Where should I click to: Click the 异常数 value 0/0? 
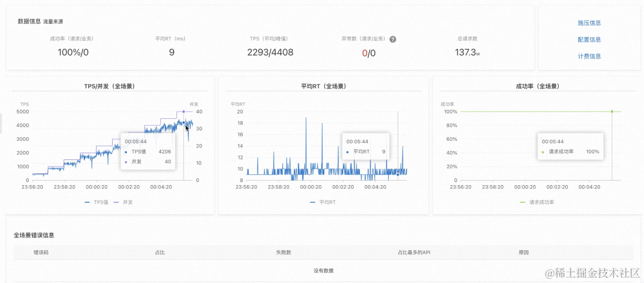point(369,53)
